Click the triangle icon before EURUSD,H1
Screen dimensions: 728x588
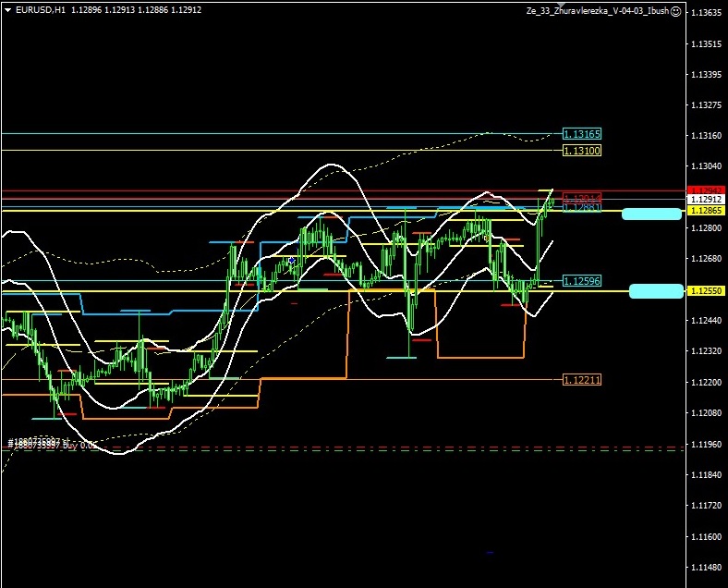(8, 10)
